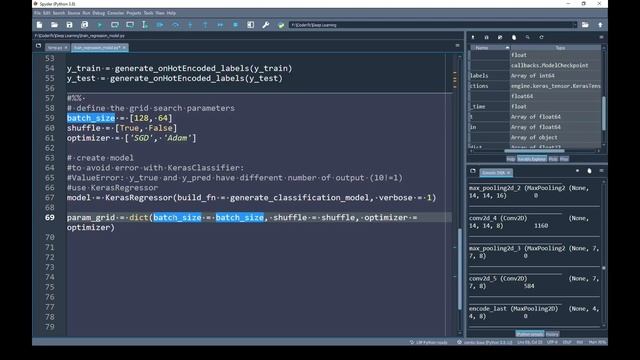Select the IPython console bottom tab
Image resolution: width=640 pixels, height=360 pixels.
pyautogui.click(x=530, y=334)
